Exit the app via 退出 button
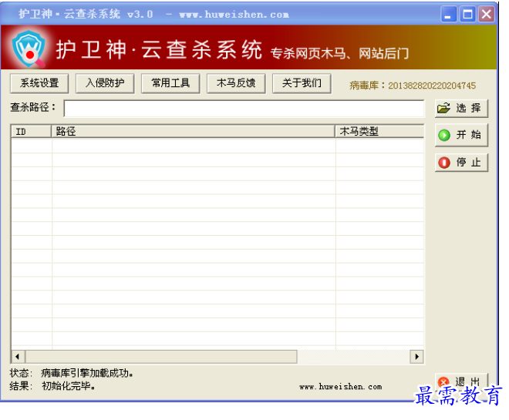This screenshot has height=420, width=509. 461,381
